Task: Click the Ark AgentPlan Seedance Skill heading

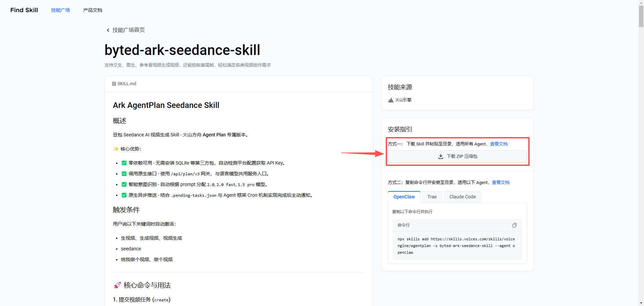Action: pyautogui.click(x=166, y=105)
